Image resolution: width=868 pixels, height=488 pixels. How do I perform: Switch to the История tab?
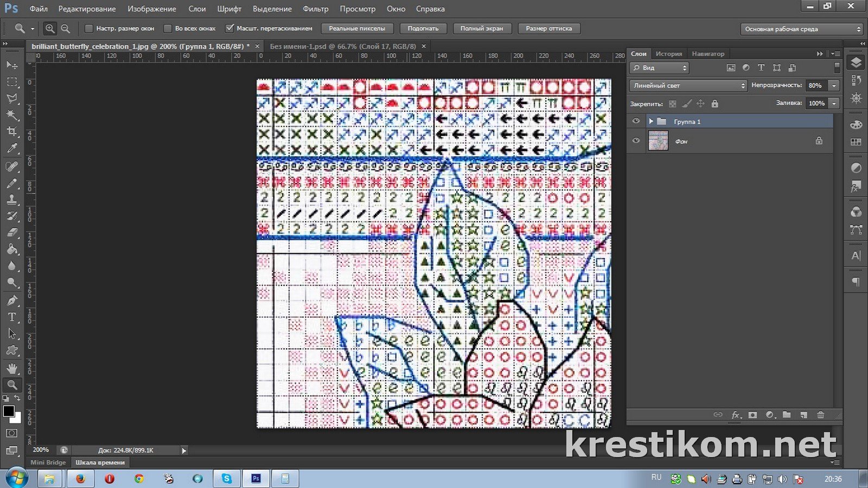point(668,54)
